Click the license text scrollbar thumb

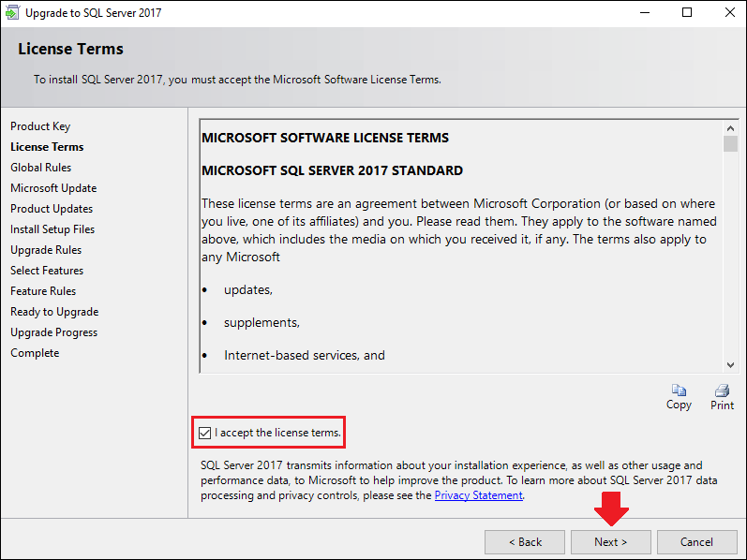click(x=730, y=143)
